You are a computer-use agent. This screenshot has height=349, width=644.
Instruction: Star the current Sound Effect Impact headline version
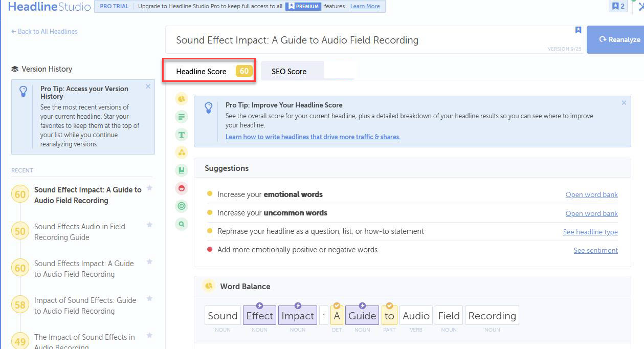(149, 188)
